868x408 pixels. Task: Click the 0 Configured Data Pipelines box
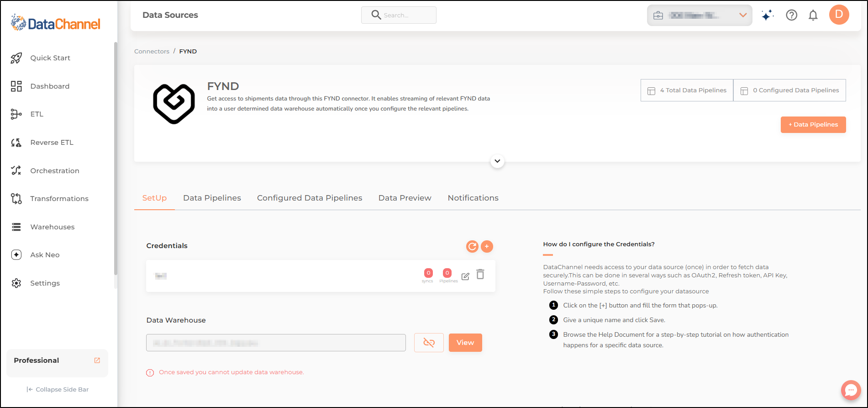click(x=789, y=90)
